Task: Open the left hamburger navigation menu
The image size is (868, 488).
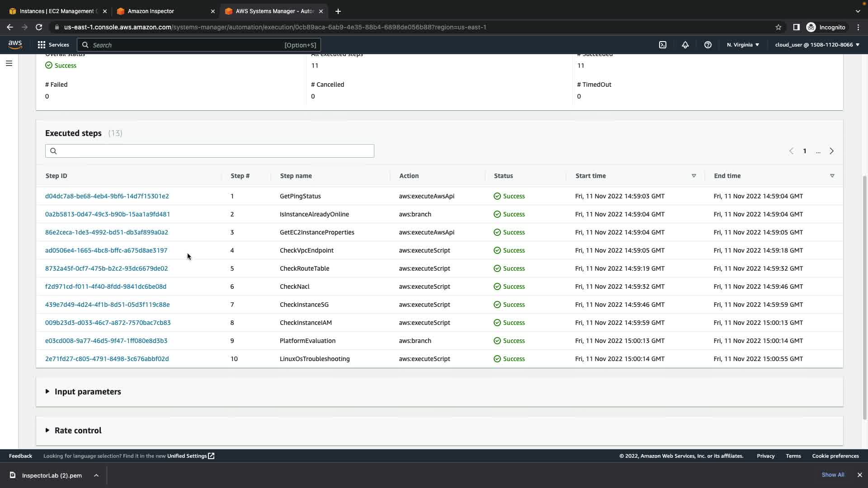Action: [x=9, y=63]
